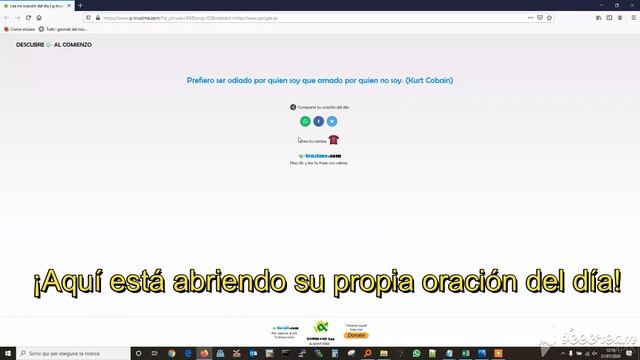The image size is (640, 360).
Task: Open a new tab with plus button
Action: point(80,5)
